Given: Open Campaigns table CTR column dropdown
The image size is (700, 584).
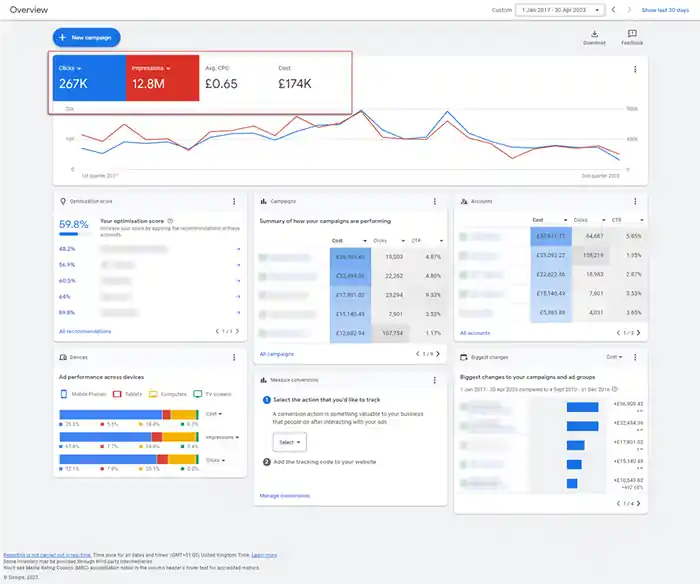Looking at the screenshot, I should tap(427, 241).
